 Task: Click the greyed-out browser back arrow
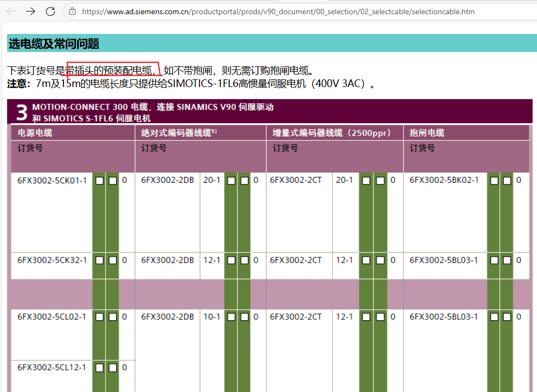pos(11,11)
